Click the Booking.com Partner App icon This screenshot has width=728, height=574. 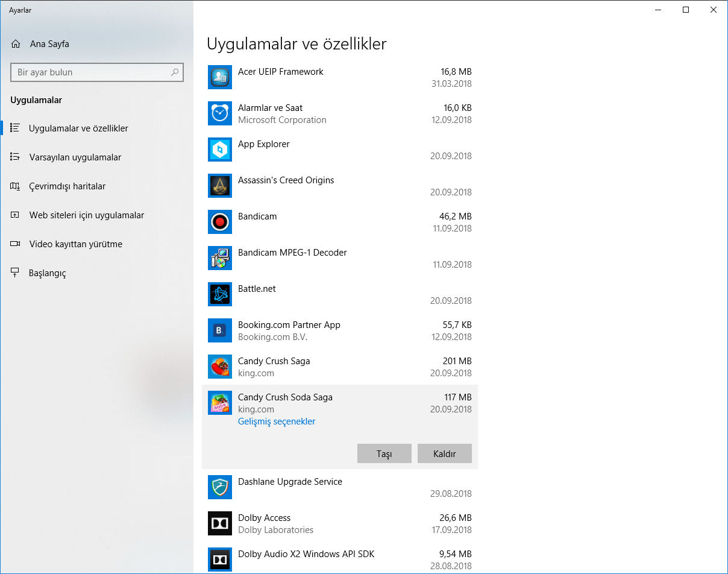[220, 330]
